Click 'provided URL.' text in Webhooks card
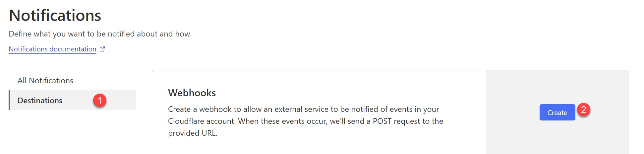 193,133
